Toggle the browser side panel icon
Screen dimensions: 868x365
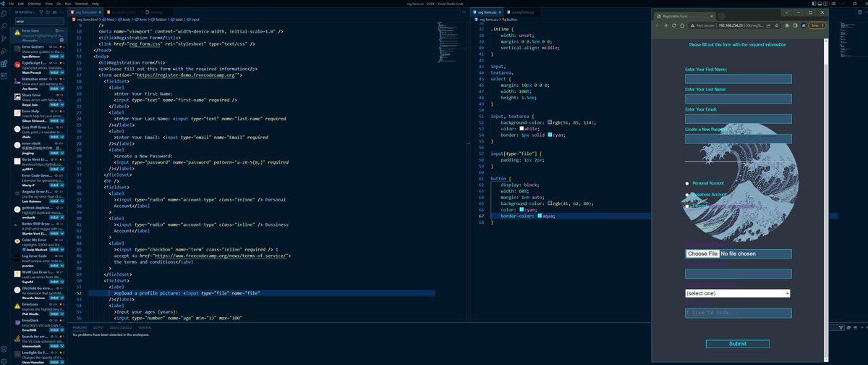795,25
